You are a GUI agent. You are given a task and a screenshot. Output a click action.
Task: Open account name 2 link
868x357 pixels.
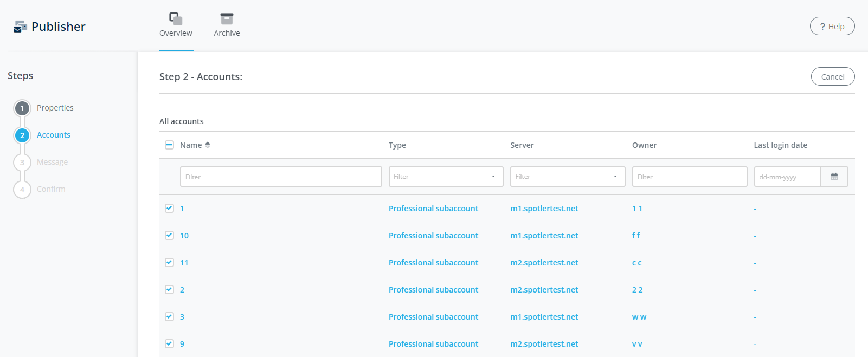pyautogui.click(x=182, y=290)
